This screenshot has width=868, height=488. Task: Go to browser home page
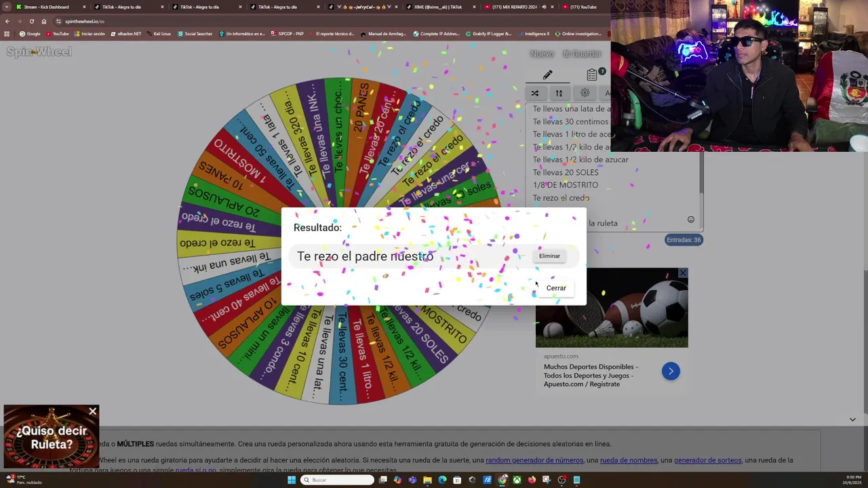click(x=44, y=21)
